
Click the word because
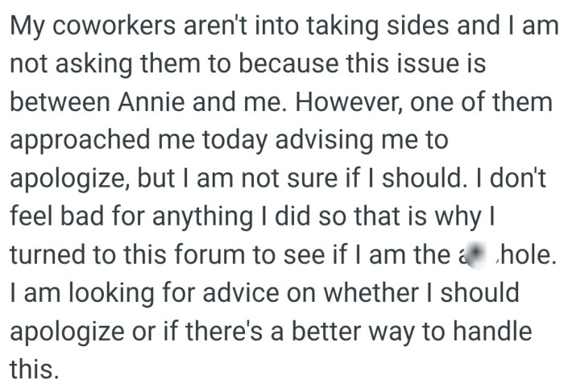(288, 64)
